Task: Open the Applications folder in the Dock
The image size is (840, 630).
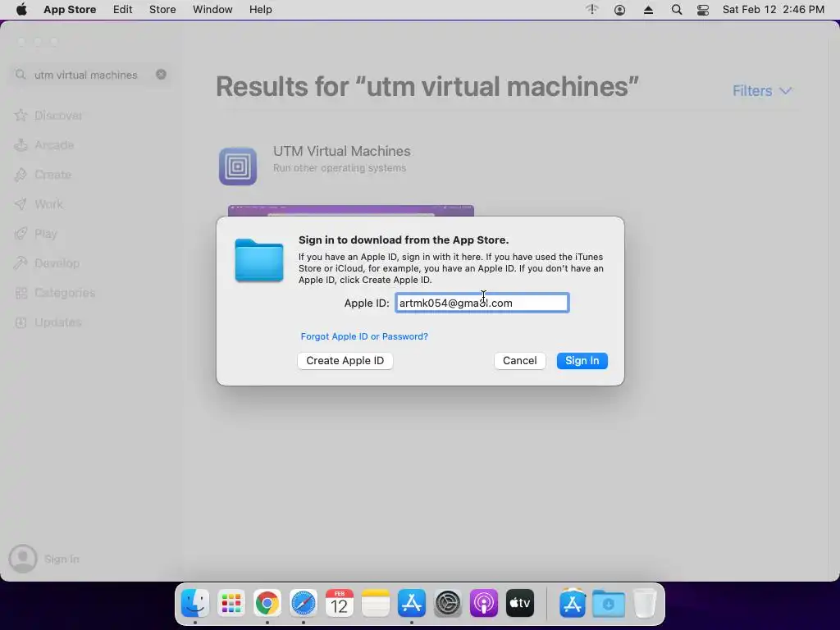Action: click(573, 603)
